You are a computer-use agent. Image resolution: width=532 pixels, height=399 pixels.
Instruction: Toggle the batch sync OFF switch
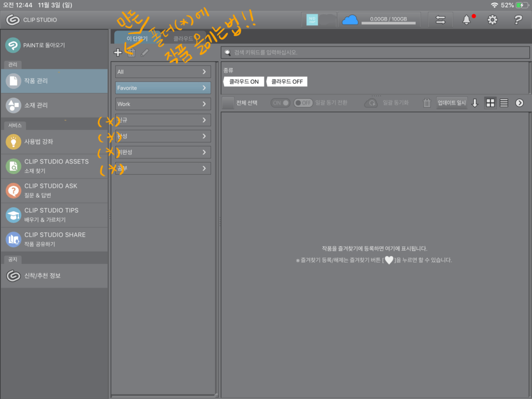coord(303,103)
